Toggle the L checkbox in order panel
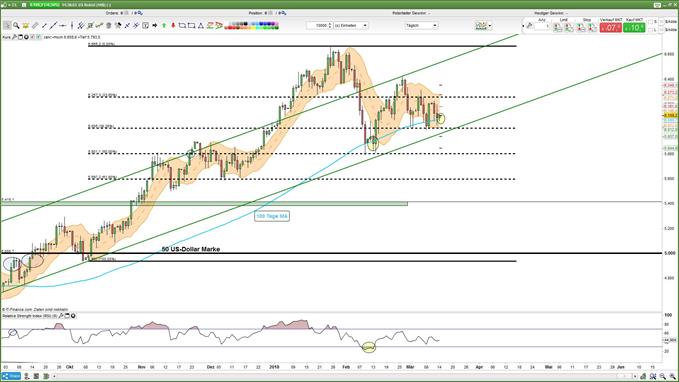Screen dimensions: 679x382 coord(650,30)
